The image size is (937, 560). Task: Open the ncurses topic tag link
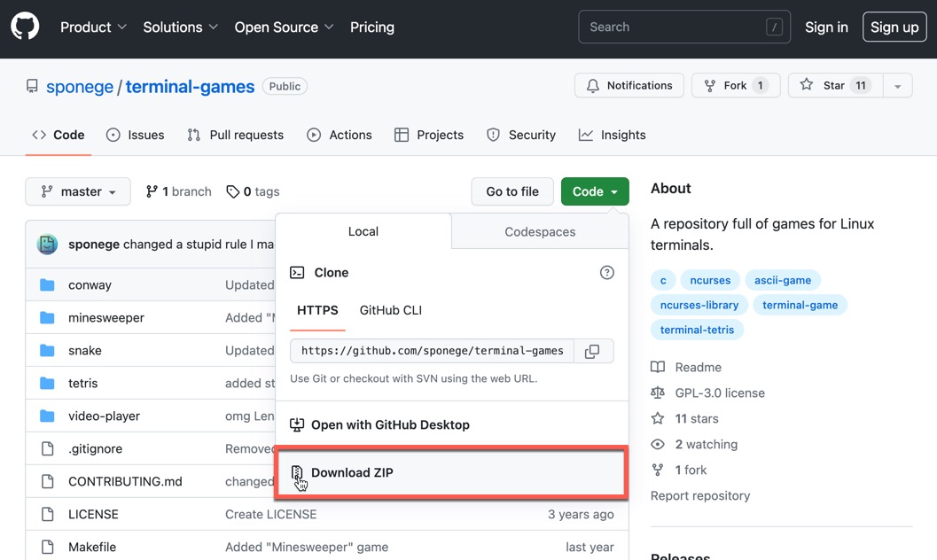(710, 280)
